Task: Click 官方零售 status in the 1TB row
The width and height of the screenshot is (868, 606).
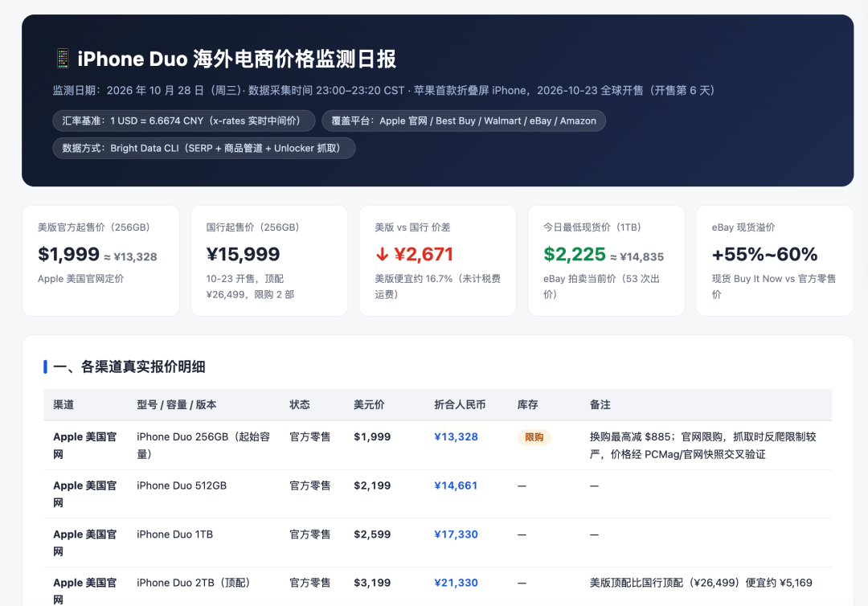Action: [310, 534]
